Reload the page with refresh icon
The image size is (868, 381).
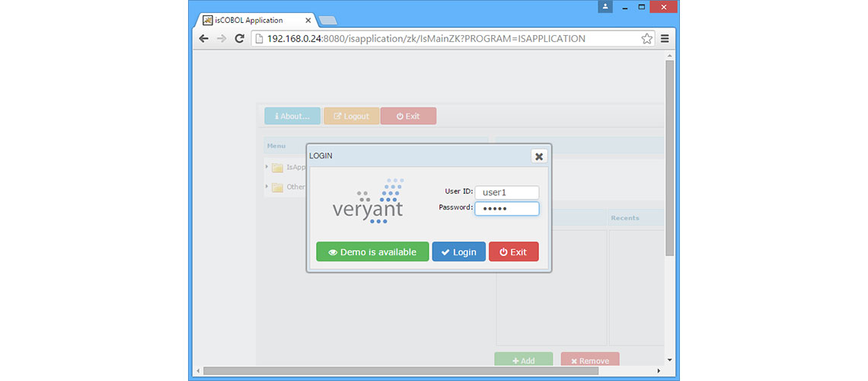240,39
